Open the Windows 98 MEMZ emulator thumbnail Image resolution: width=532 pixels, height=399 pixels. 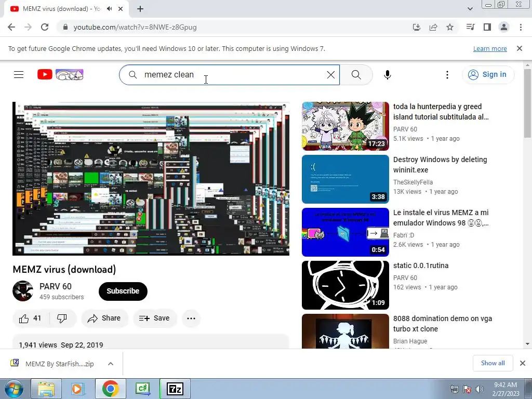pos(345,232)
